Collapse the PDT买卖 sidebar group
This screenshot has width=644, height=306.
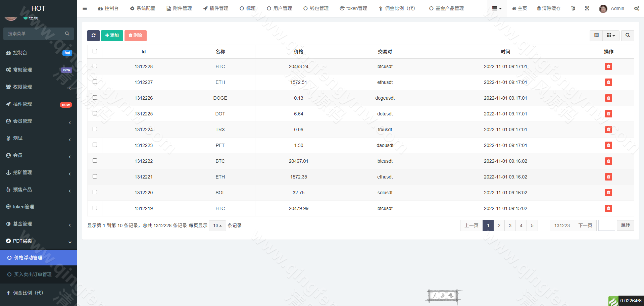pos(39,241)
